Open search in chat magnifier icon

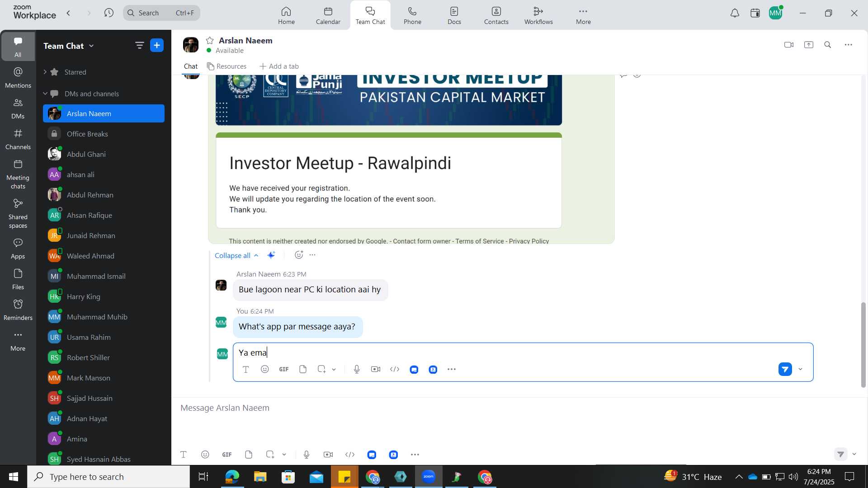[x=828, y=45]
